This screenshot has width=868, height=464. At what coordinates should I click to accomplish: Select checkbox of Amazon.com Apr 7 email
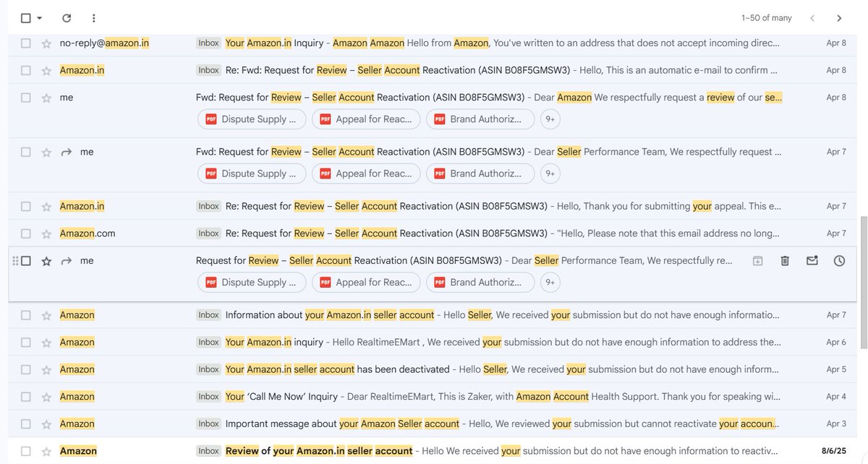[x=25, y=234]
